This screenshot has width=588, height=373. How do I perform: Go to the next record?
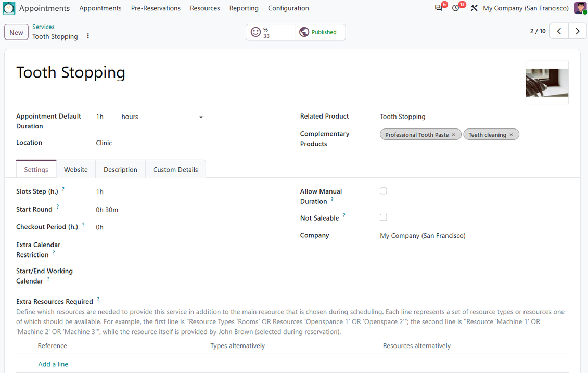578,31
